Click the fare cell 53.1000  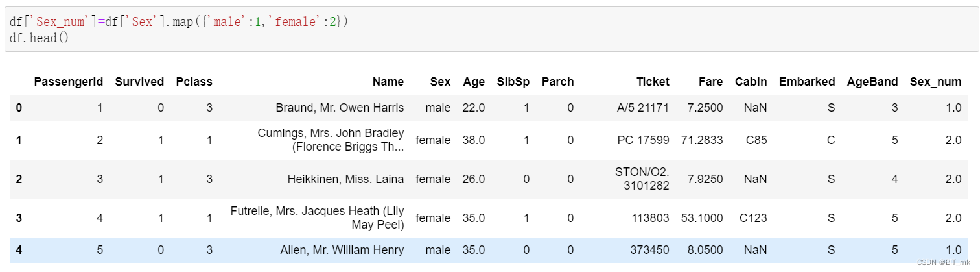point(702,218)
